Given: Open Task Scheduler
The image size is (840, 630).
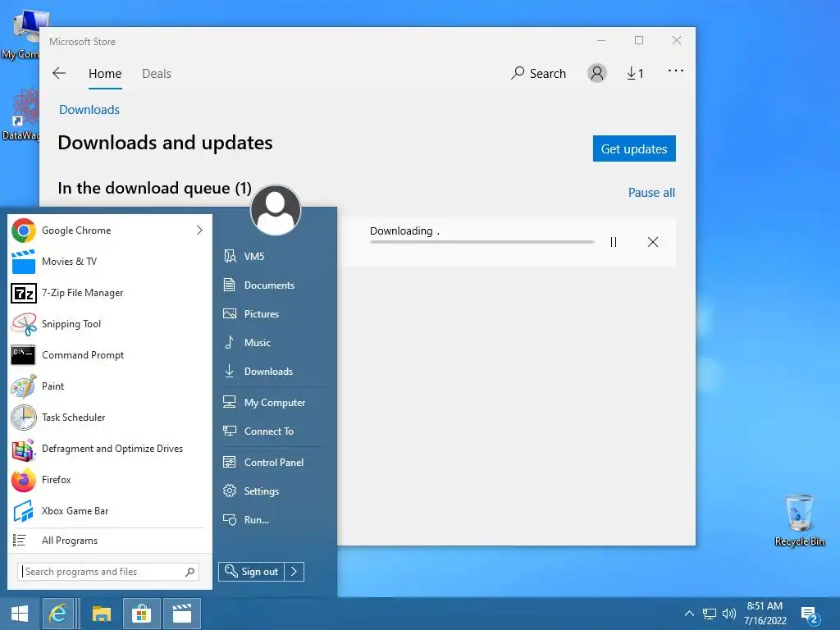Looking at the screenshot, I should [110, 417].
